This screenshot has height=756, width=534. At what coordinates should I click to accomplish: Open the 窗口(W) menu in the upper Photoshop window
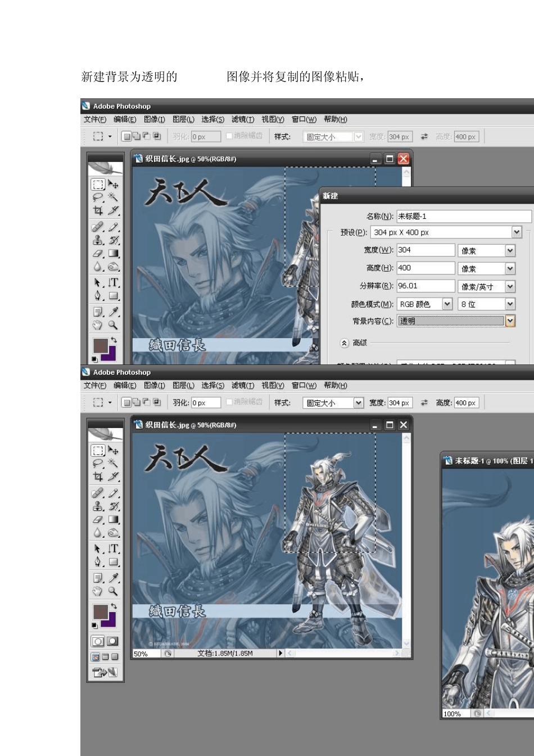(304, 119)
